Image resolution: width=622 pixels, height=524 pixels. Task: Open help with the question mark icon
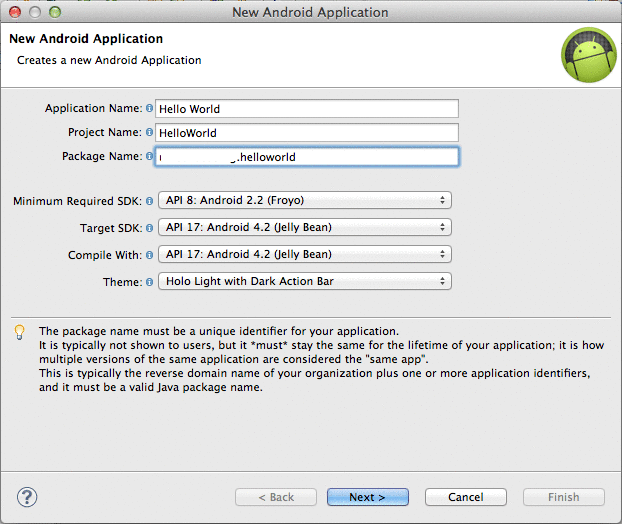(27, 497)
